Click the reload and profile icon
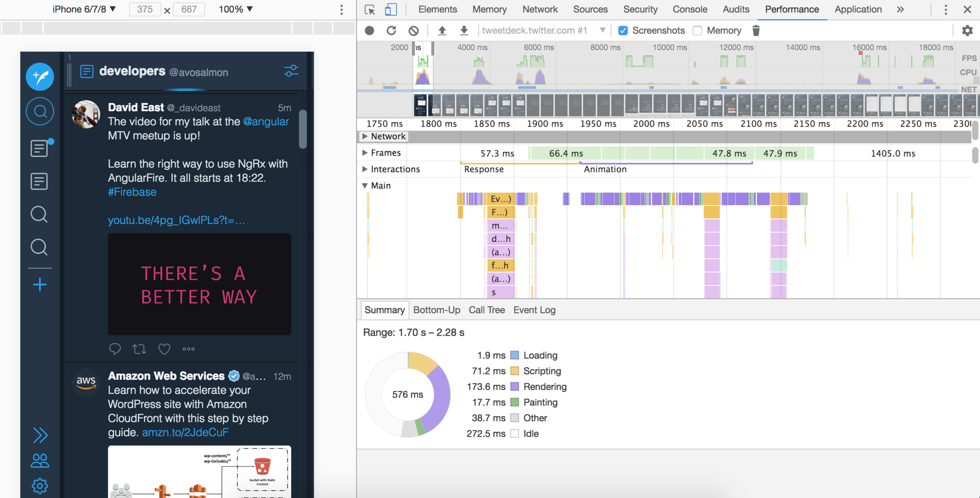This screenshot has width=980, height=498. (x=391, y=31)
